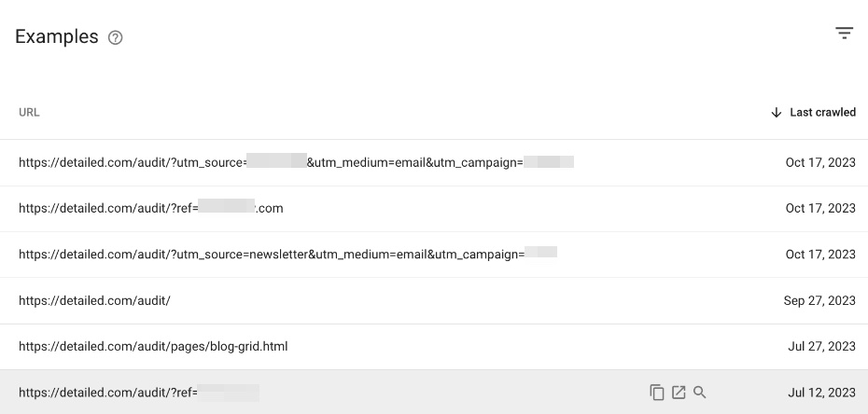Click the URL column header
Image resolution: width=868 pixels, height=414 pixels.
tap(29, 112)
